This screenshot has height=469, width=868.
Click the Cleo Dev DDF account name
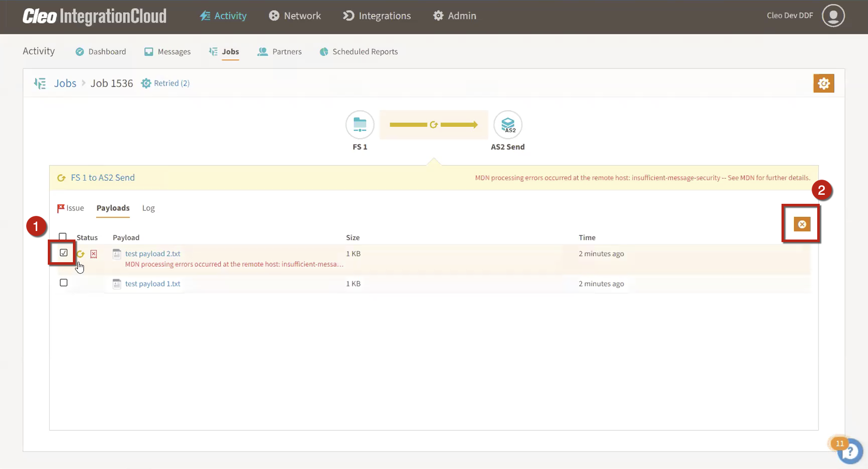pyautogui.click(x=790, y=16)
